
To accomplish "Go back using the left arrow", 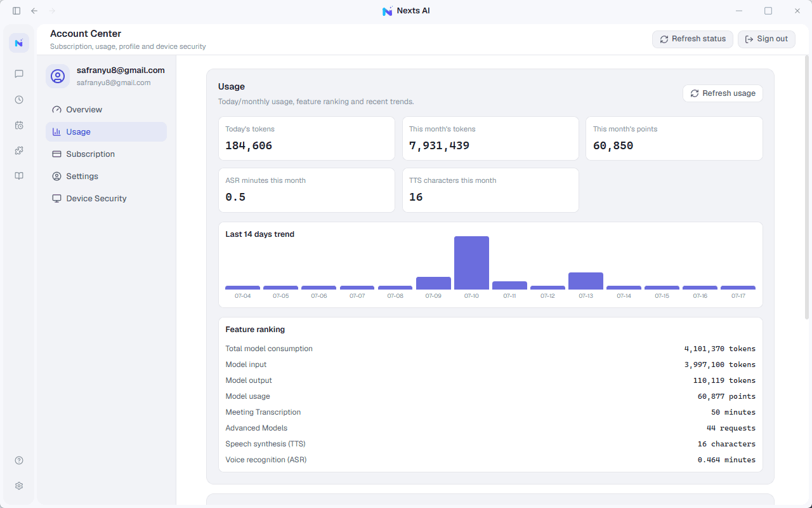I will point(34,11).
